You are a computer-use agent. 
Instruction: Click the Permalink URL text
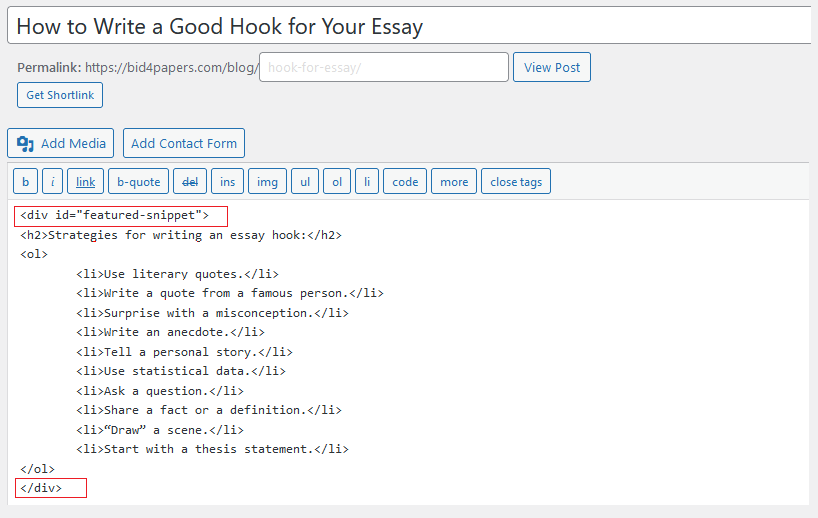[x=171, y=67]
